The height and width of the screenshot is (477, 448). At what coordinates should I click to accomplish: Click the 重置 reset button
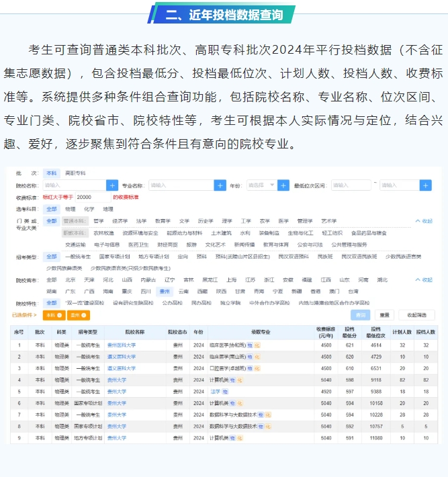(384, 315)
